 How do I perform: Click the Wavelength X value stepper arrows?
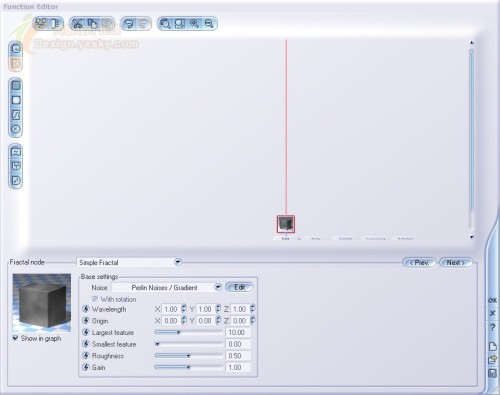(x=184, y=309)
